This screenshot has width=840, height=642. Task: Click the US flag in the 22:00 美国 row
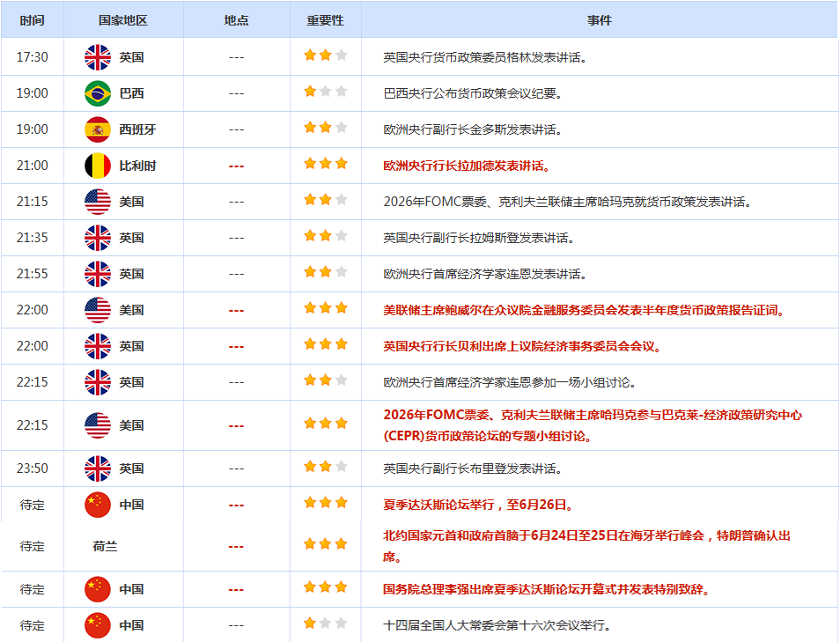(98, 310)
